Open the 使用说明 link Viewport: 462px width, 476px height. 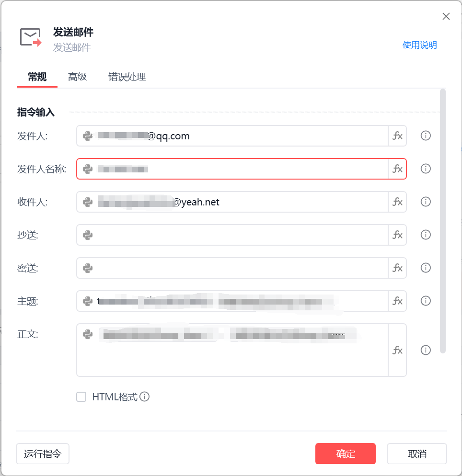tap(419, 45)
